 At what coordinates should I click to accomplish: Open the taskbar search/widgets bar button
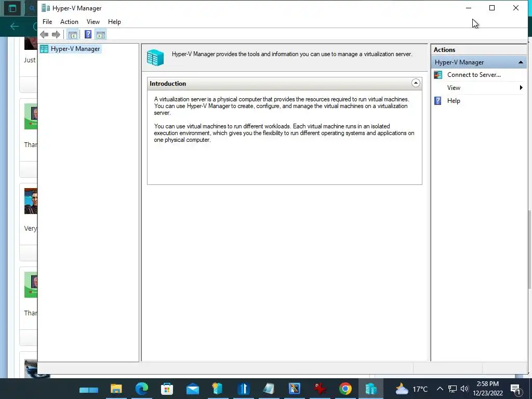tap(88, 390)
